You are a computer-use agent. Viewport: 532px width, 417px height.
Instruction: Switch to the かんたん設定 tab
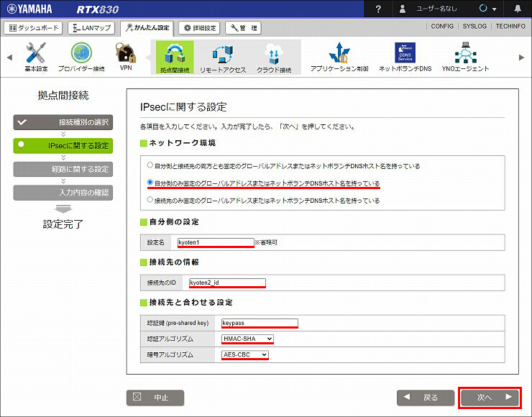pos(147,29)
